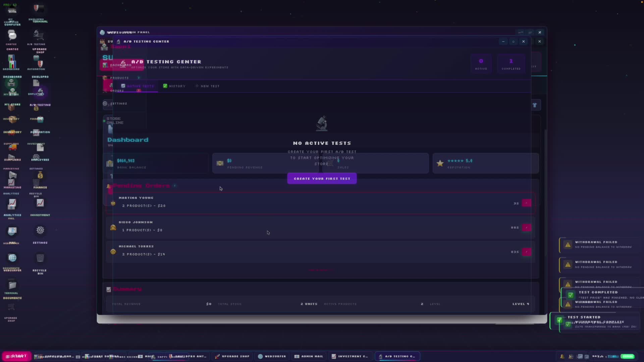644x362 pixels.
Task: Open the New Test tab
Action: [x=208, y=86]
